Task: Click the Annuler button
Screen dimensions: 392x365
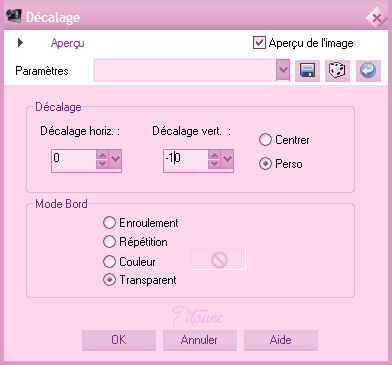Action: point(199,340)
